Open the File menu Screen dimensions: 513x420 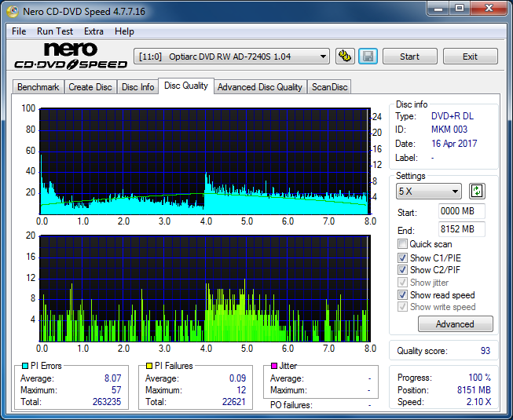pos(19,31)
